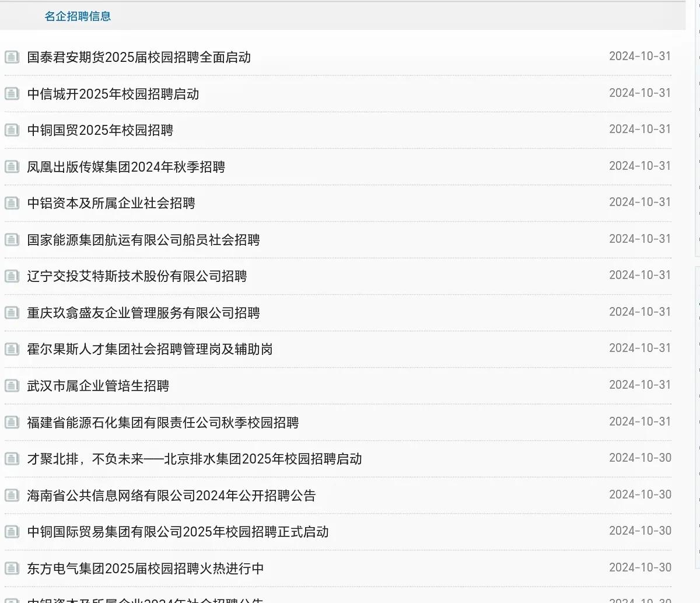Click date 2024-10-31 on 中铜国贸 row
The width and height of the screenshot is (700, 603).
pyautogui.click(x=640, y=129)
